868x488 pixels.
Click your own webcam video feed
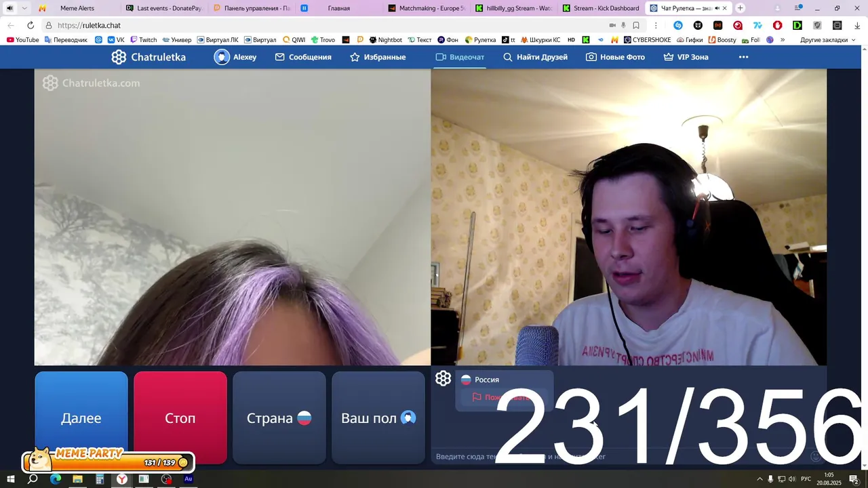[629, 217]
